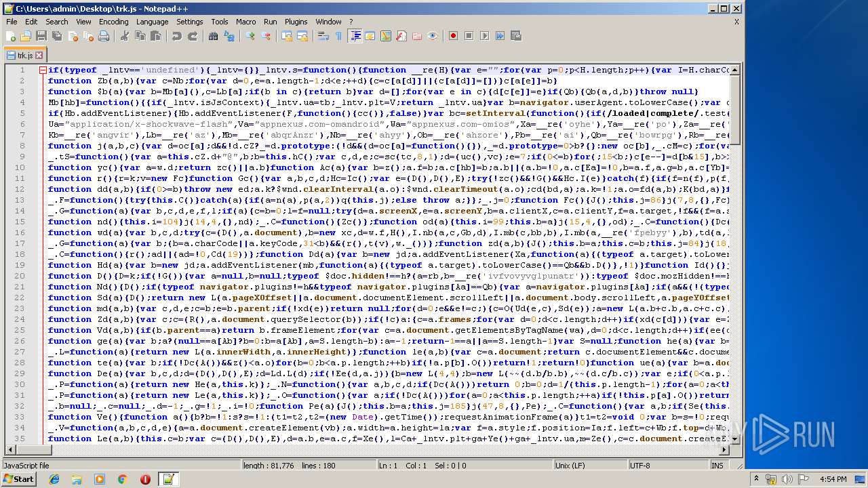
Task: Open the Macro menu
Action: [246, 22]
